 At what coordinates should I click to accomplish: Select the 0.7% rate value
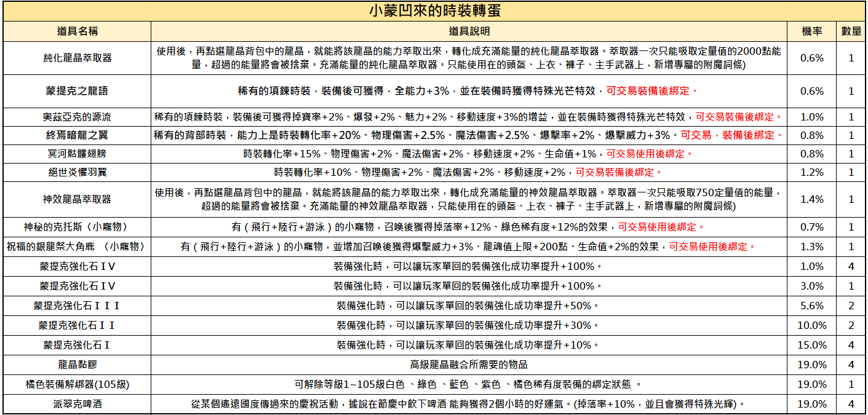(811, 227)
